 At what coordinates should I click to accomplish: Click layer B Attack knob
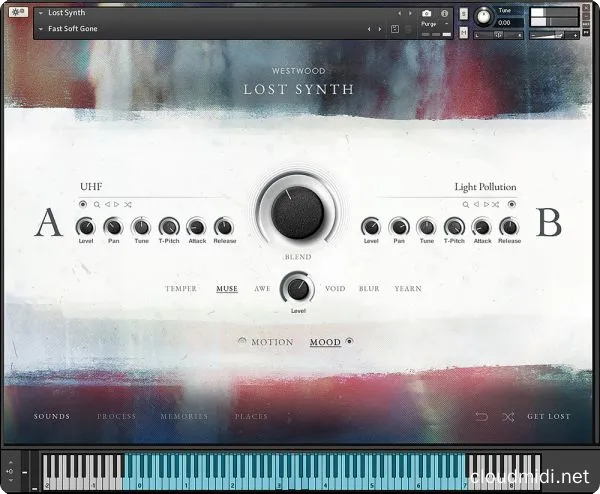(x=482, y=227)
